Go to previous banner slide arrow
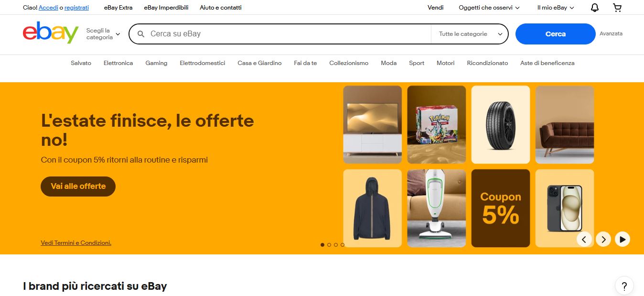This screenshot has height=296, width=644. pyautogui.click(x=584, y=239)
